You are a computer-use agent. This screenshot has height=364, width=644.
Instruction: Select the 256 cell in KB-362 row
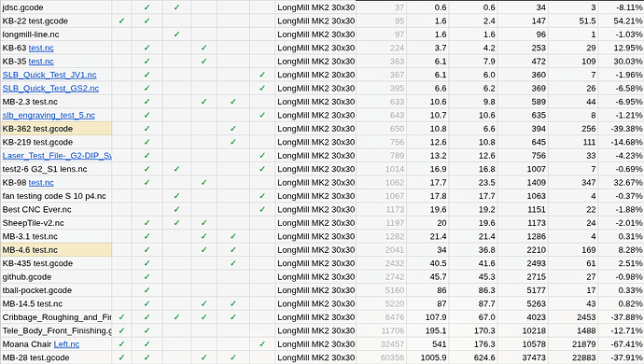573,129
